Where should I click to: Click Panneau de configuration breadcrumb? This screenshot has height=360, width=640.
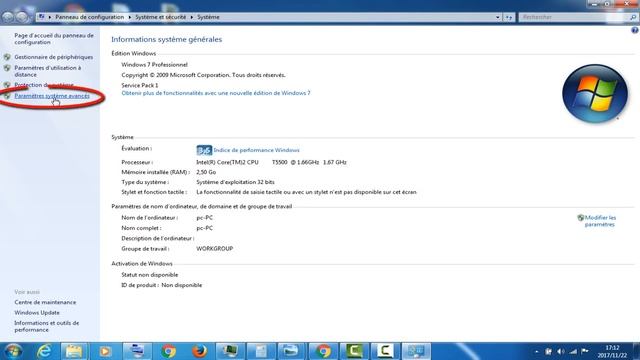89,17
